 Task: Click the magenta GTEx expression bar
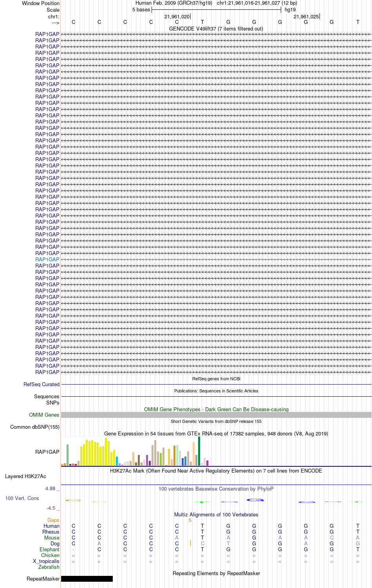[x=207, y=463]
